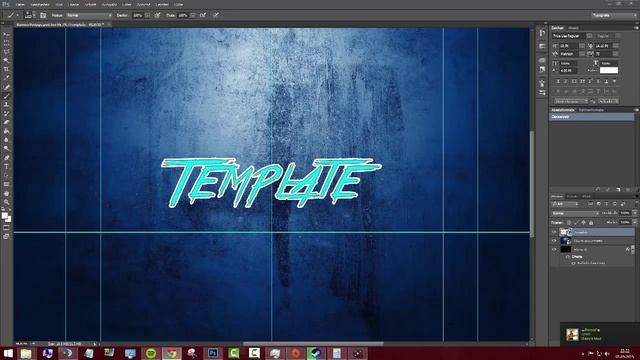Screen dimensions: 640x360
Task: Open the layer blend mode dropdown
Action: click(575, 213)
